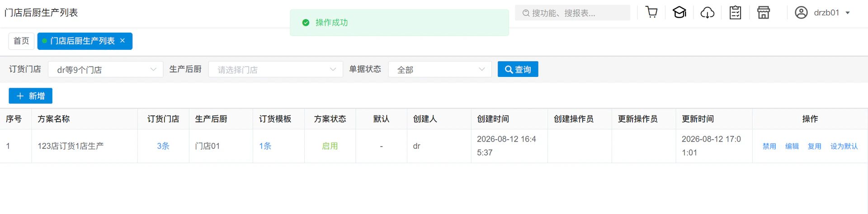Click the 查询 search button

(x=518, y=69)
